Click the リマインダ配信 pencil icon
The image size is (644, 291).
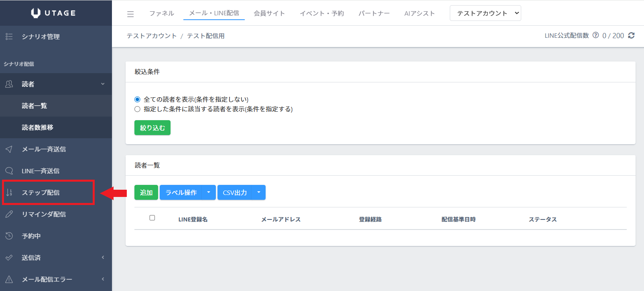click(9, 214)
